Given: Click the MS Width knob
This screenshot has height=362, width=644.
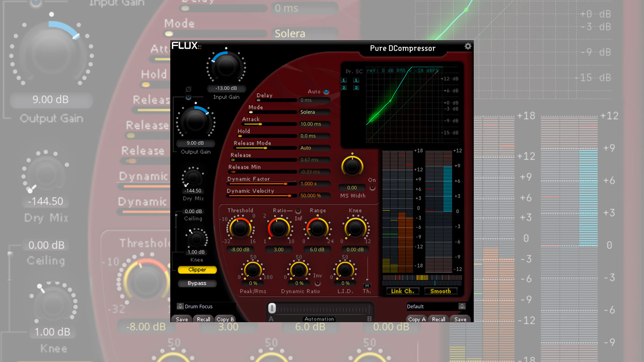Looking at the screenshot, I should (352, 165).
